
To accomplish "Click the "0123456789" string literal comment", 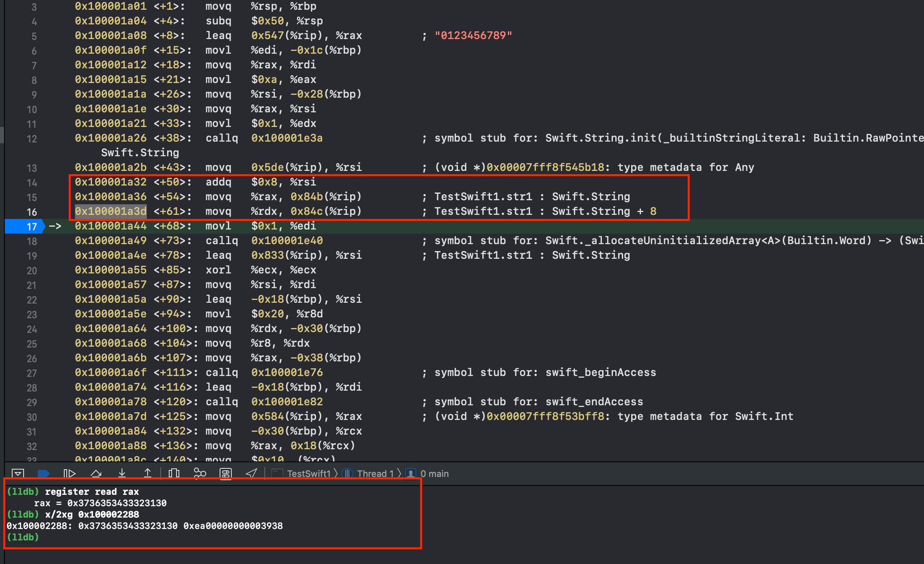I will [473, 35].
